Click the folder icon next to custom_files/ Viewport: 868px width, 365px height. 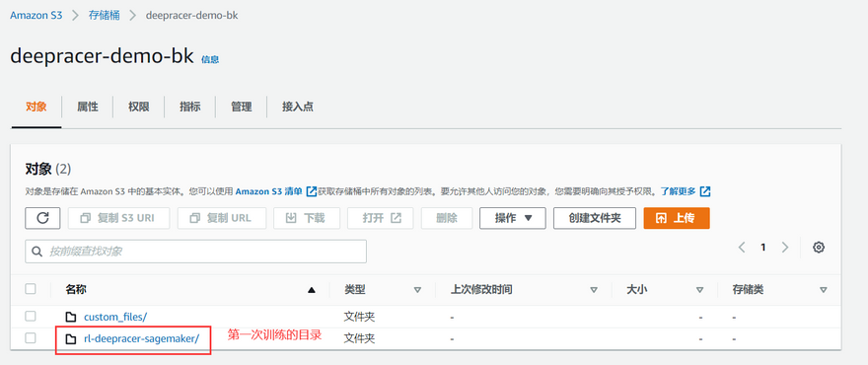71,317
